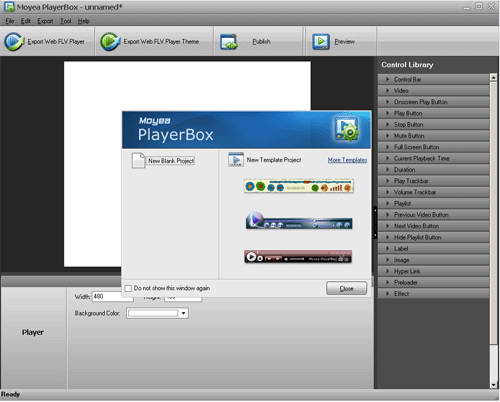Expand the Image category
Viewport: 500px width, 402px height.
[433, 260]
